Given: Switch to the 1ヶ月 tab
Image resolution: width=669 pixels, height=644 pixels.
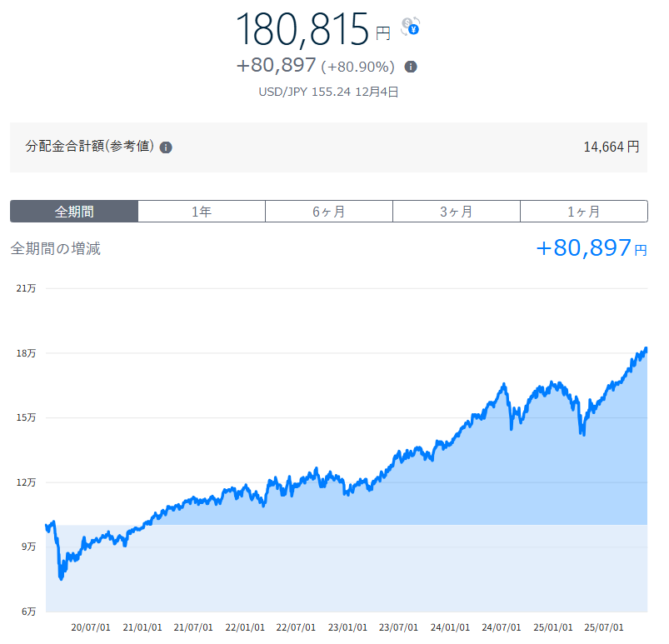Looking at the screenshot, I should click(x=584, y=212).
